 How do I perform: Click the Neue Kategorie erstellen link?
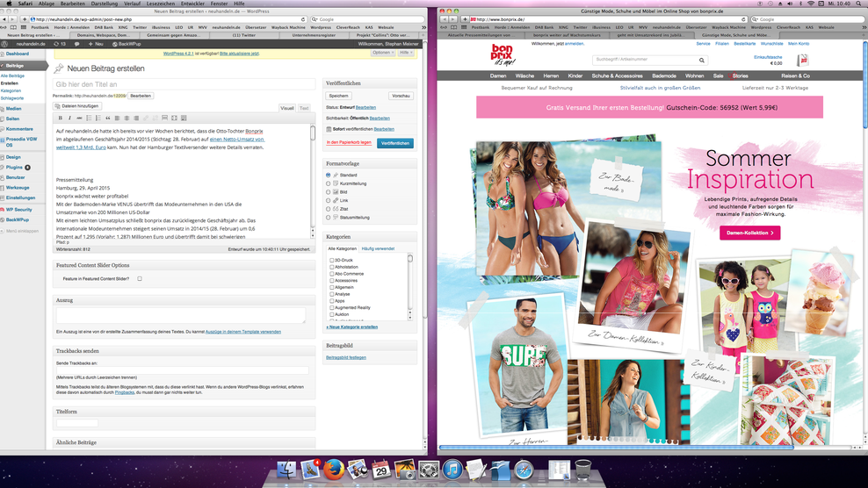point(352,327)
